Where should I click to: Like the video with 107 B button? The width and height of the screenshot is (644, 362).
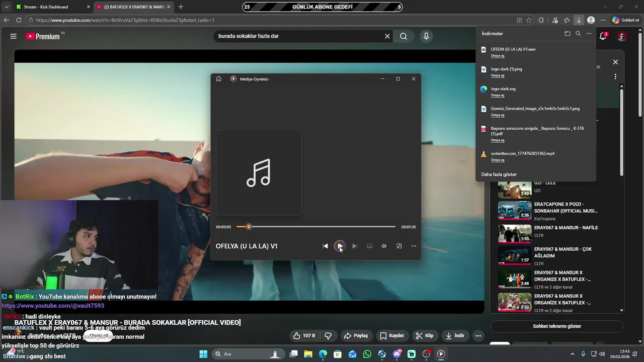pos(305,336)
